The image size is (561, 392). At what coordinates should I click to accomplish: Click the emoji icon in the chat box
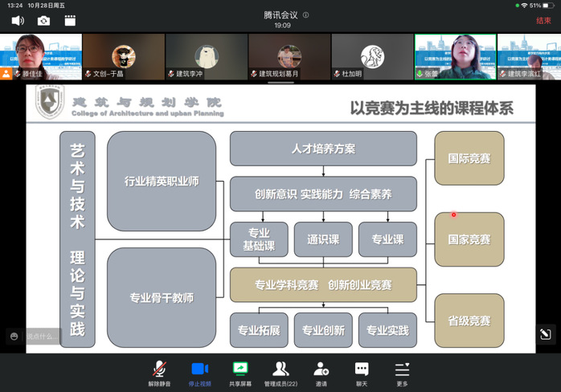[x=14, y=337]
